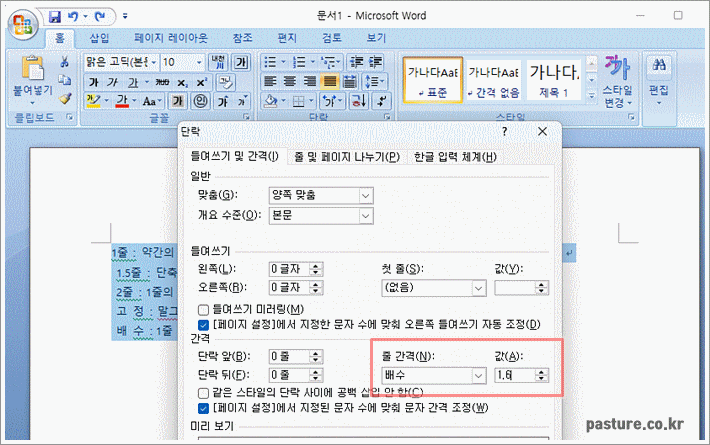Center align the paragraph
The height and width of the screenshot is (445, 710).
point(290,81)
